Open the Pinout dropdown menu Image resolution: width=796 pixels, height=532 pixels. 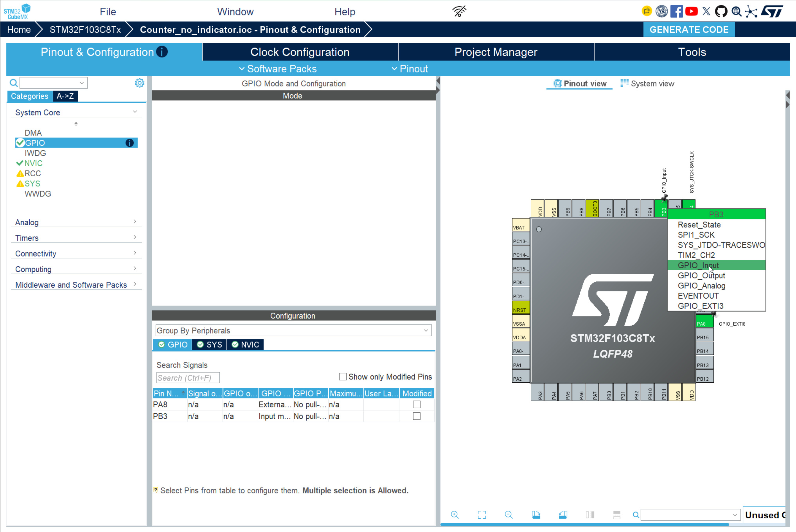410,69
